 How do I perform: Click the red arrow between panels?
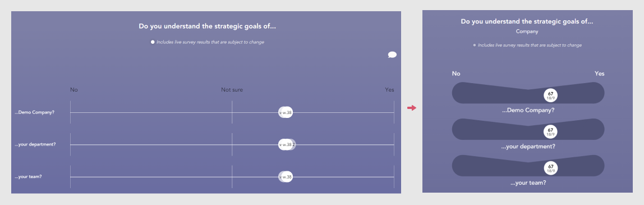pos(412,108)
